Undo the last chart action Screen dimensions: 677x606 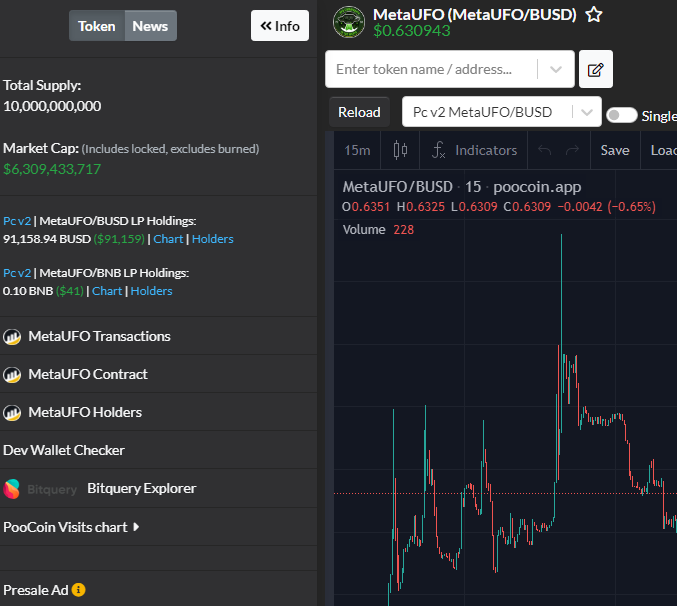click(x=544, y=150)
